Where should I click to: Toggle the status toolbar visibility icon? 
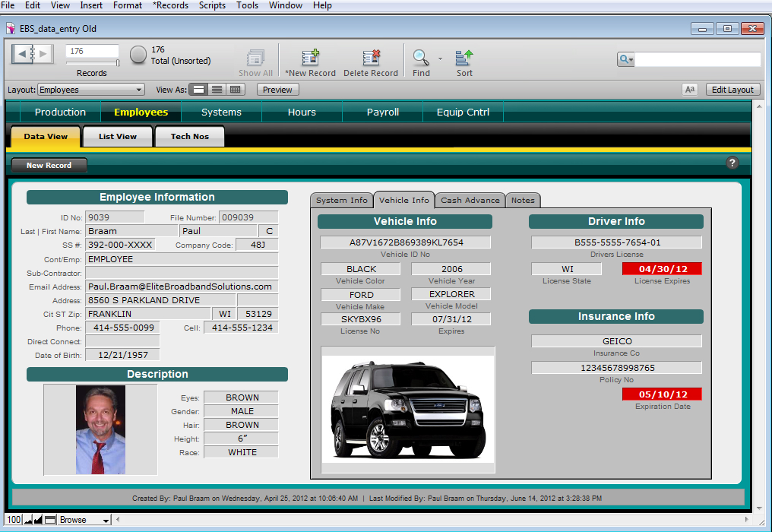click(x=50, y=520)
